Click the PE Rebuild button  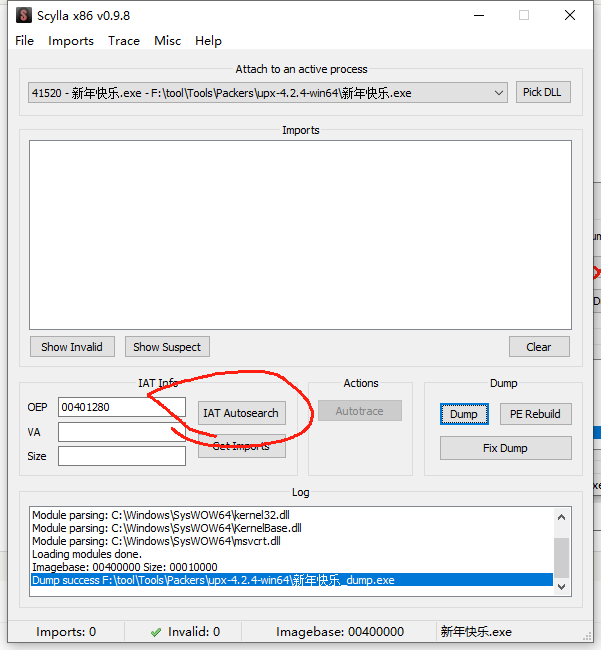click(x=536, y=414)
